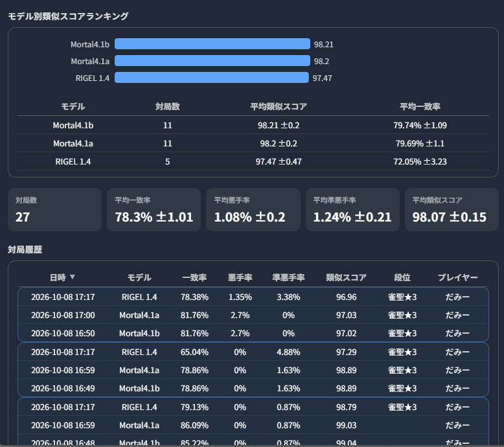The width and height of the screenshot is (504, 447).
Task: Click the RIGEL 1.4 bar in the ranking chart
Action: tap(211, 78)
